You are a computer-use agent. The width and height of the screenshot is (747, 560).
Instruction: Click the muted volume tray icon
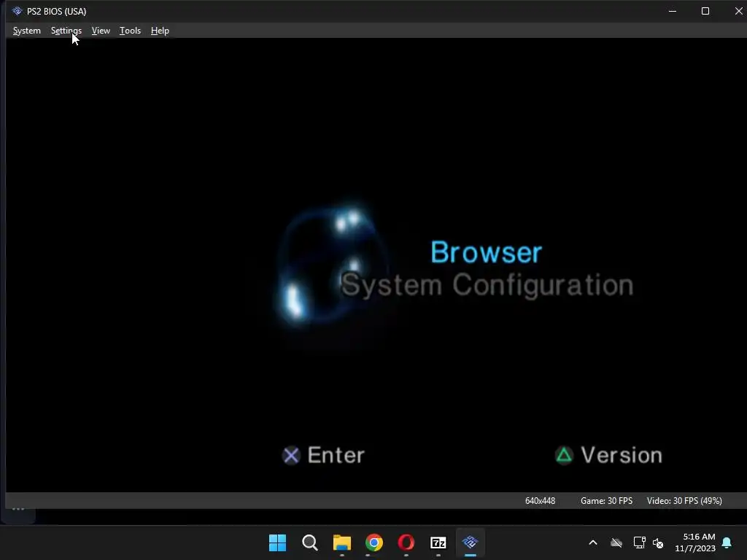658,542
